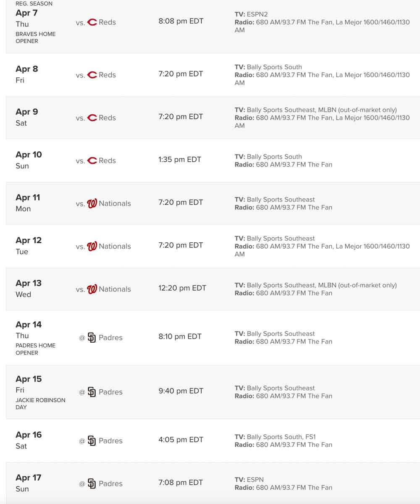Open the Padres link for Apr 16
Viewport: 420px width, 504px height.
click(110, 441)
